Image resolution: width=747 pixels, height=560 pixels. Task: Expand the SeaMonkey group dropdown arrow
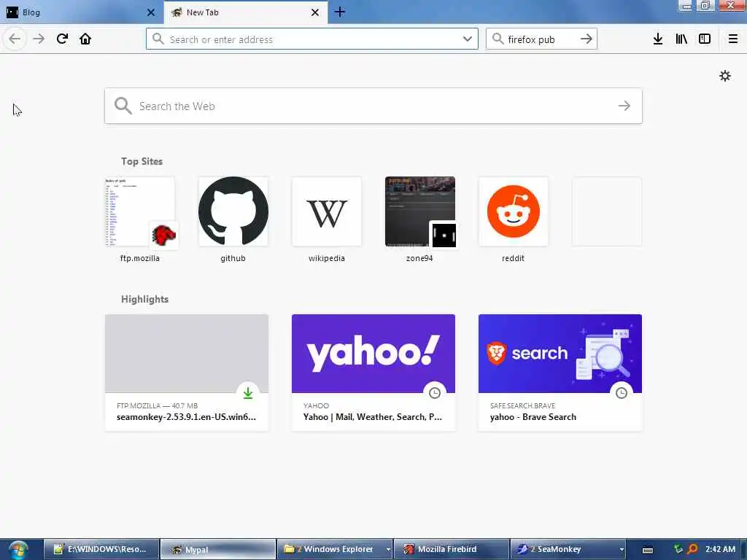[x=622, y=550]
